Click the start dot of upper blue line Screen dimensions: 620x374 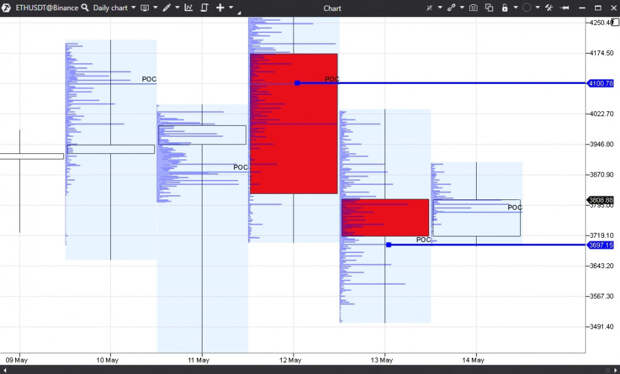click(x=297, y=83)
